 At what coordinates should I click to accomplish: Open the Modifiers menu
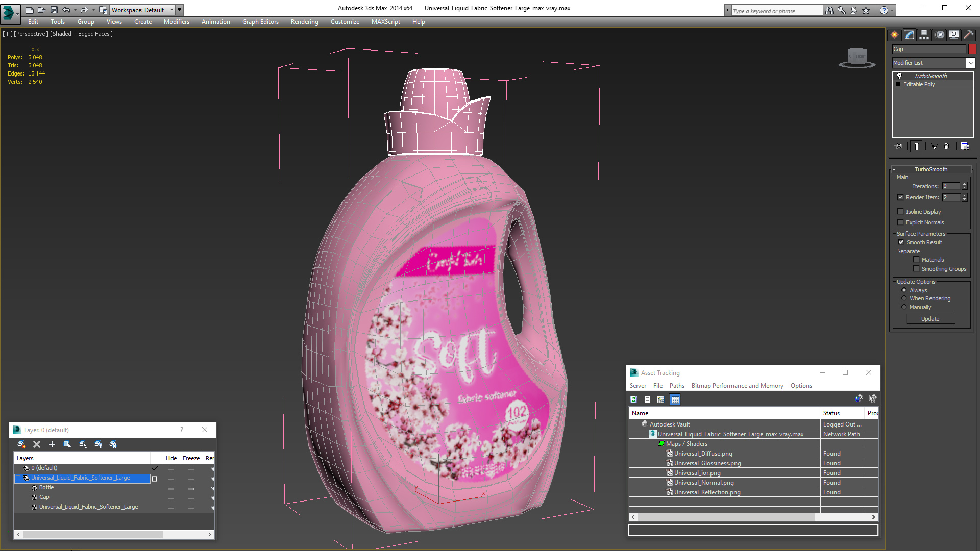coord(176,22)
